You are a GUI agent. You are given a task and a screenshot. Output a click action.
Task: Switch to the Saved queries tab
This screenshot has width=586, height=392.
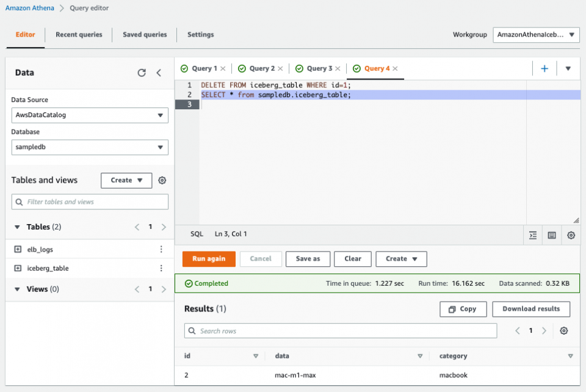pos(144,35)
